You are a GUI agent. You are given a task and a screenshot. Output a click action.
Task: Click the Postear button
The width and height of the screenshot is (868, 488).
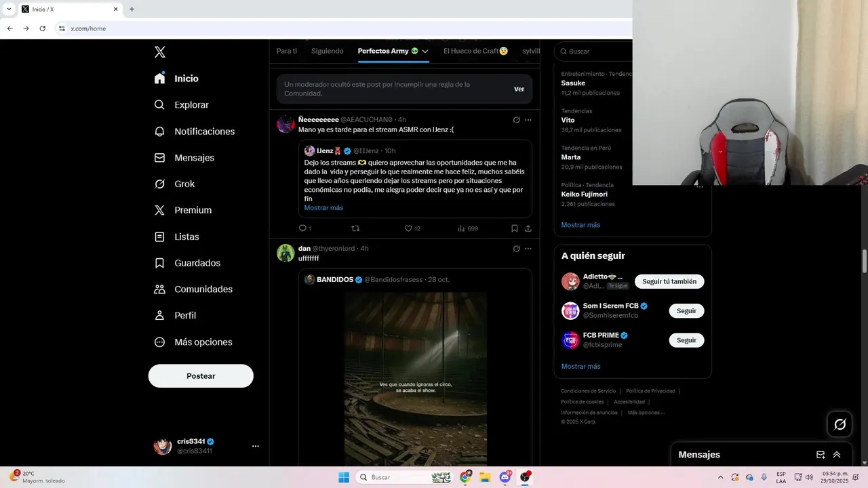[201, 376]
